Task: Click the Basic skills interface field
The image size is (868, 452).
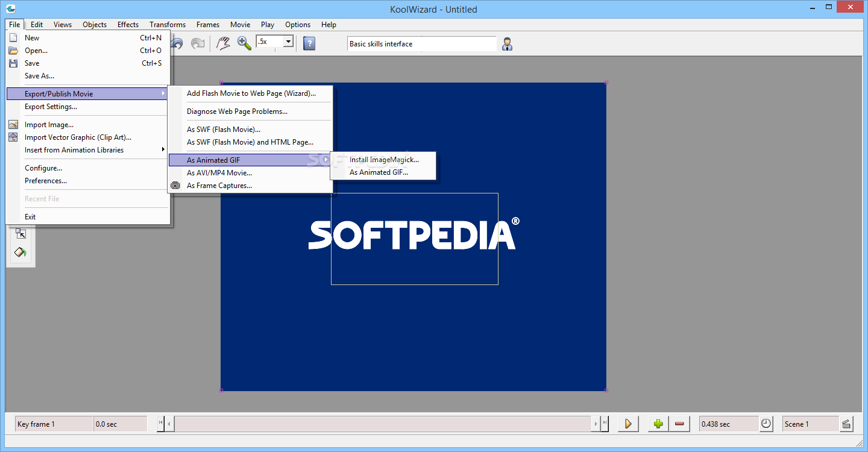Action: tap(421, 44)
